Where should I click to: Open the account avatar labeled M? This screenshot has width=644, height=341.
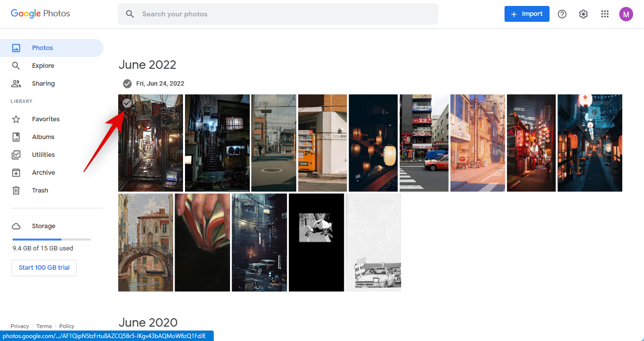[626, 14]
